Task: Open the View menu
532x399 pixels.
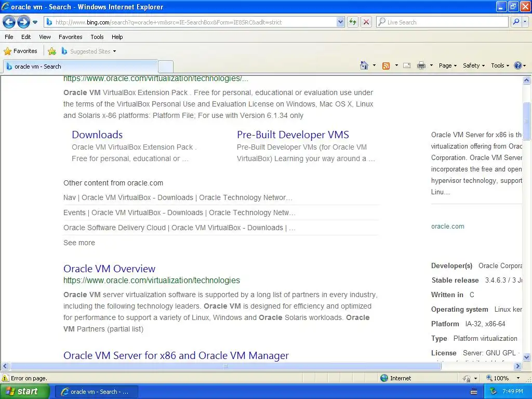Action: (45, 37)
